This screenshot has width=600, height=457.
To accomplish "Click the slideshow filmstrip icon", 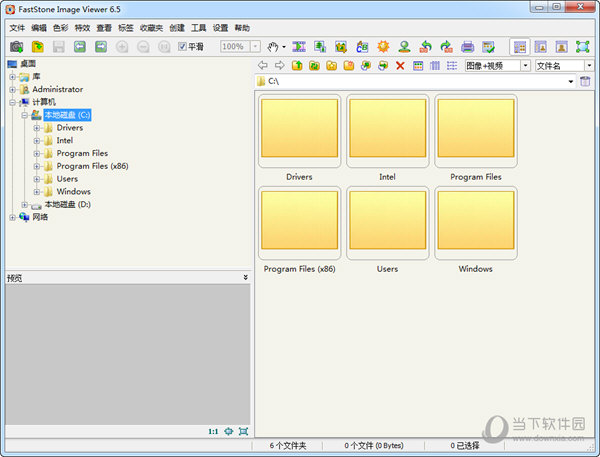I will 299,47.
